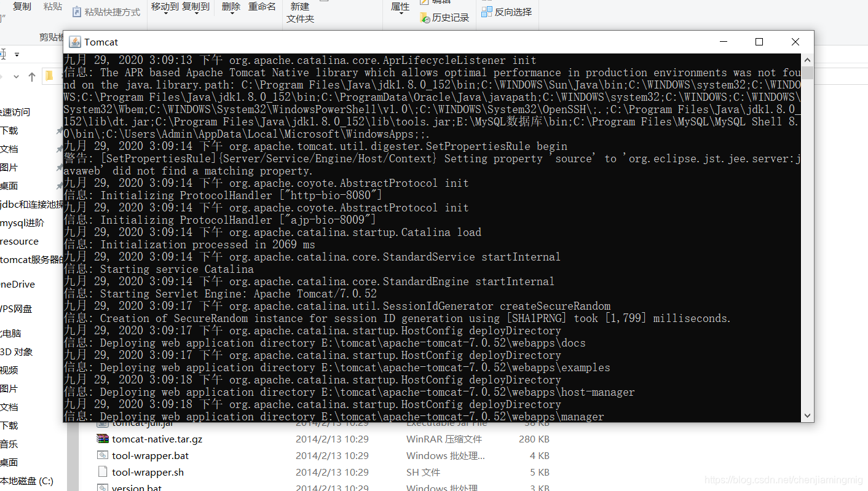The image size is (868, 491).
Task: Click console line 'Starting Servlet Engine: Apache Tomcat/7.0.52'
Action: click(x=220, y=294)
